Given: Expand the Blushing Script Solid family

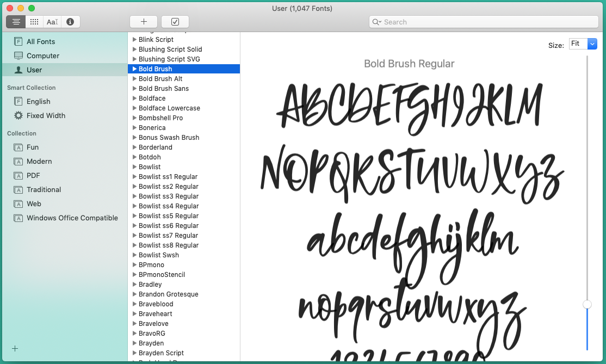Looking at the screenshot, I should [134, 49].
